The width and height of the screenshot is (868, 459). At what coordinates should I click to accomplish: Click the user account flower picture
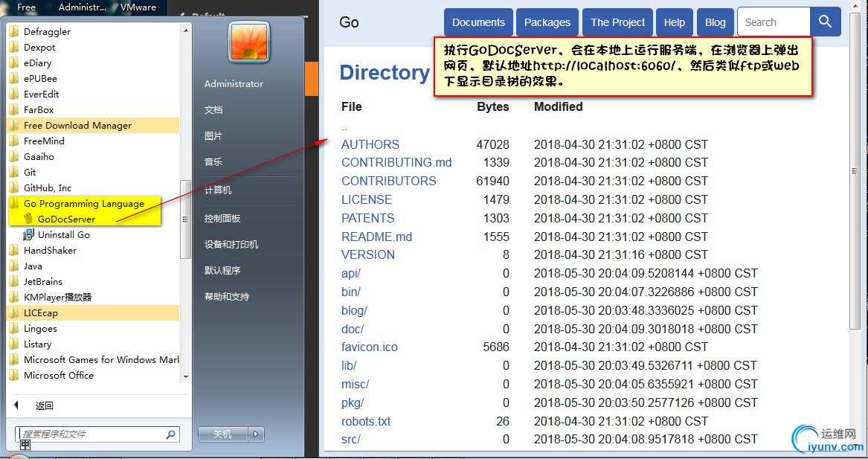coord(249,42)
